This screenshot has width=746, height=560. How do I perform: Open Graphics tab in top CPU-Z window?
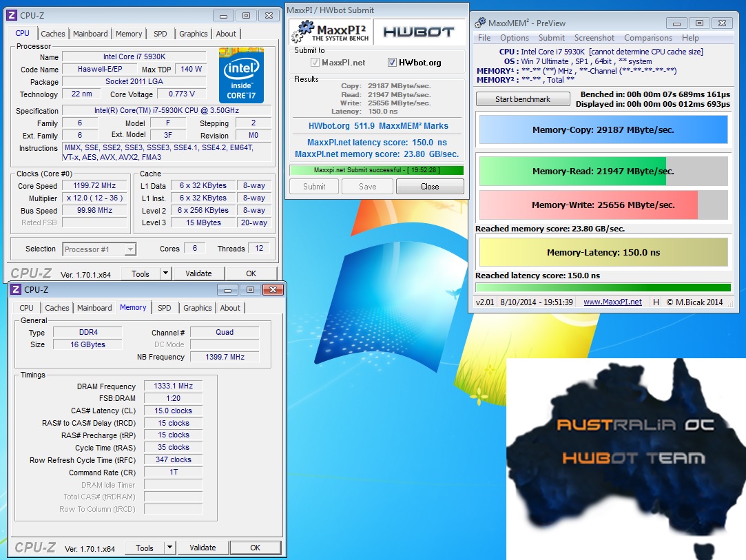point(193,33)
